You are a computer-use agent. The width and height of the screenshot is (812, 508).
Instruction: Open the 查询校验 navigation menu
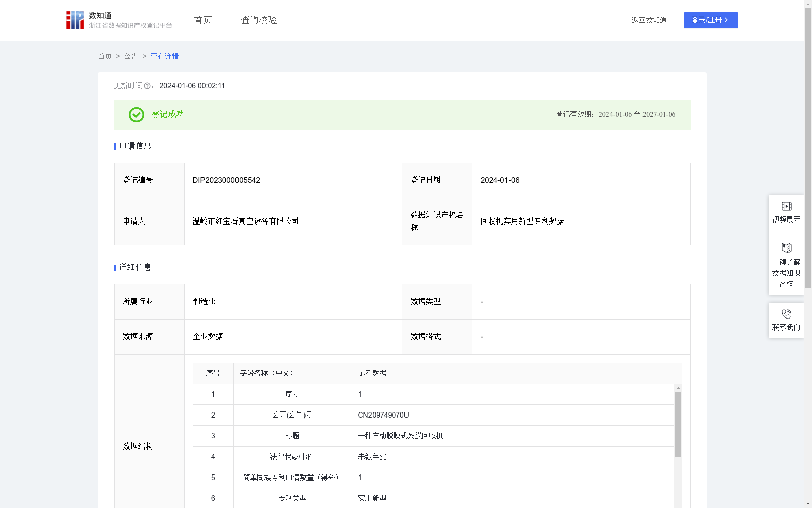coord(259,20)
